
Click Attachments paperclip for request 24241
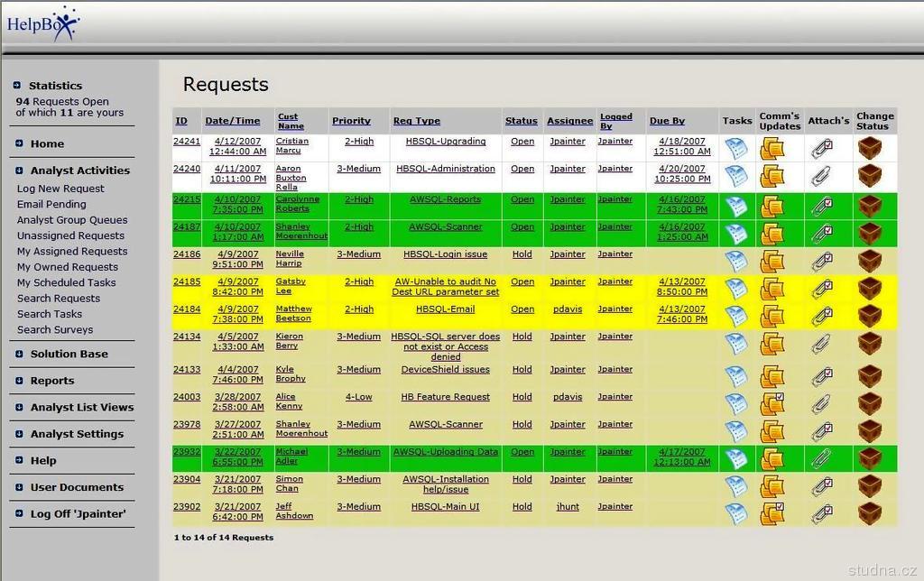coord(821,149)
